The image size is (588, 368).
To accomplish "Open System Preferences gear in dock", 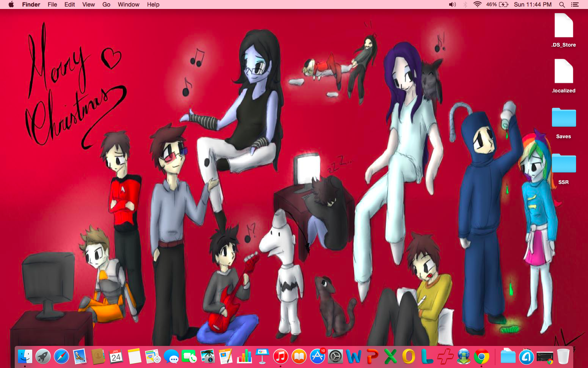I will (x=335, y=357).
